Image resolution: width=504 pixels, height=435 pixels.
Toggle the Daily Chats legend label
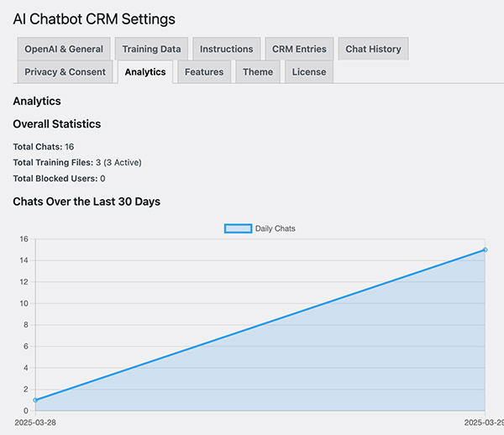click(276, 228)
